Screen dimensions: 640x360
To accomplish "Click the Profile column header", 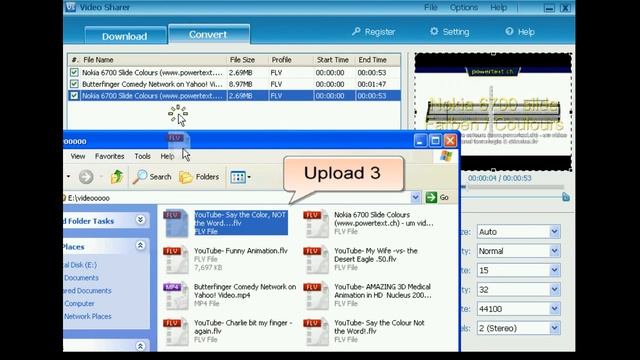I will tap(291, 60).
